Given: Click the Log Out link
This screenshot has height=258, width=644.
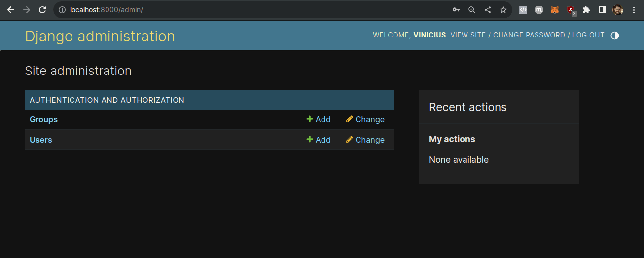Looking at the screenshot, I should pos(588,35).
